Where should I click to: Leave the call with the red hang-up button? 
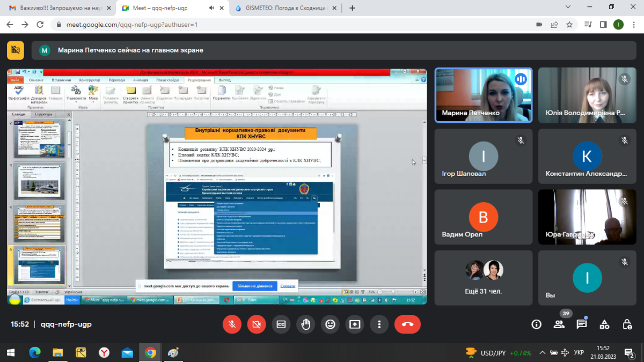[407, 324]
